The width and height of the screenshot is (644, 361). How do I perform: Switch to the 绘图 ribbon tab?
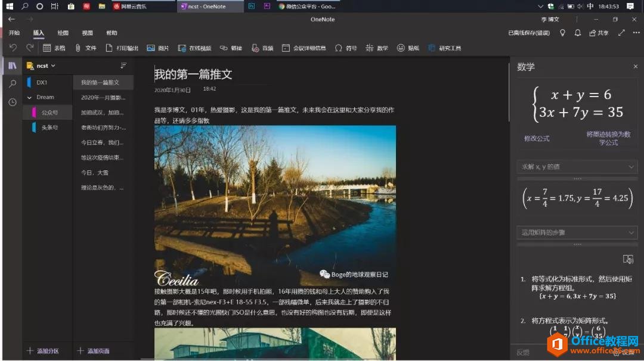pos(63,33)
